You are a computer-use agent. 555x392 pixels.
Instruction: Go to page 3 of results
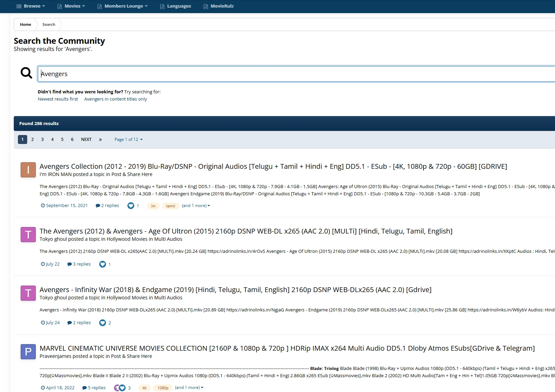point(42,140)
